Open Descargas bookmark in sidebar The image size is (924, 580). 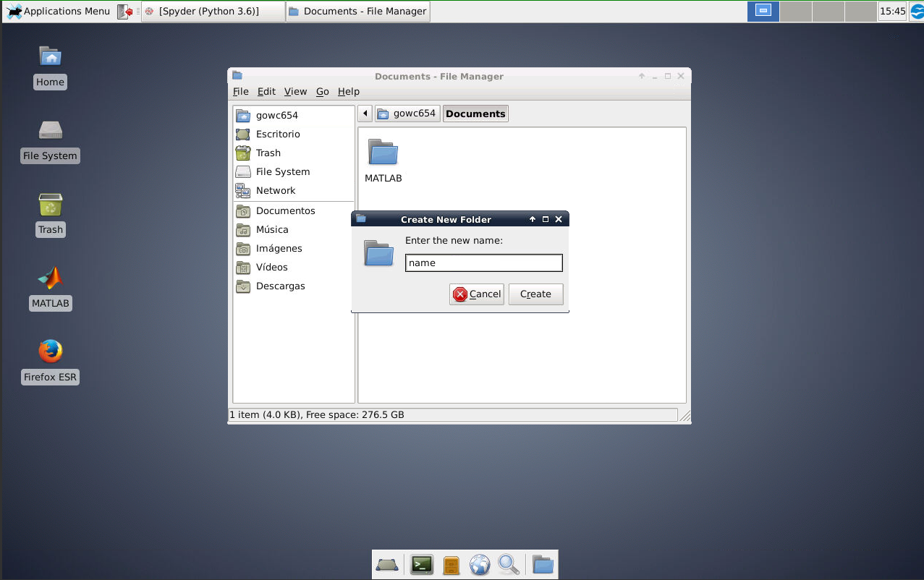294,286
